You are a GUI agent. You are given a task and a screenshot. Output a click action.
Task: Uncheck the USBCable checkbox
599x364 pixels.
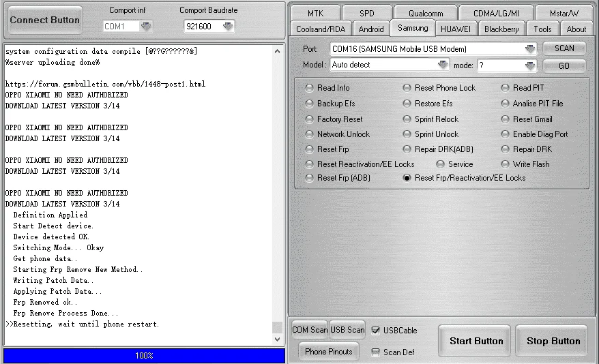point(375,331)
